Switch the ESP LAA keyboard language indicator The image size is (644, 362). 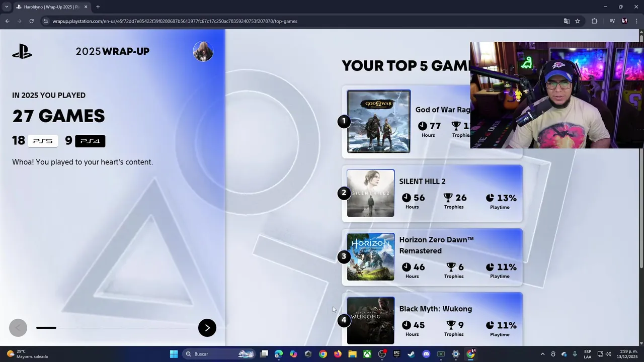588,354
